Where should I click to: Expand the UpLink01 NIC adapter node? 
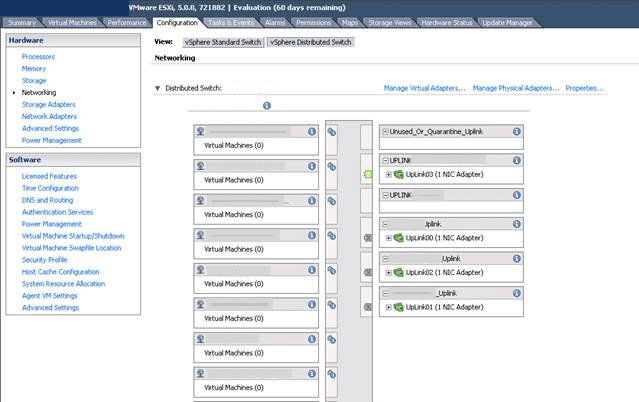click(388, 307)
